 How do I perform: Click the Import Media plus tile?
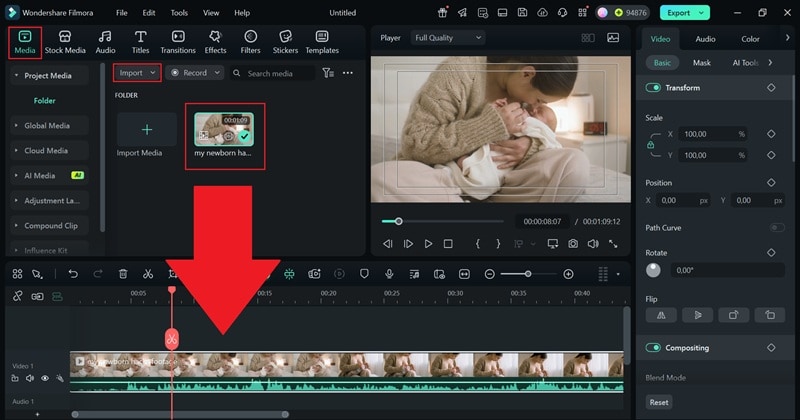pyautogui.click(x=147, y=130)
